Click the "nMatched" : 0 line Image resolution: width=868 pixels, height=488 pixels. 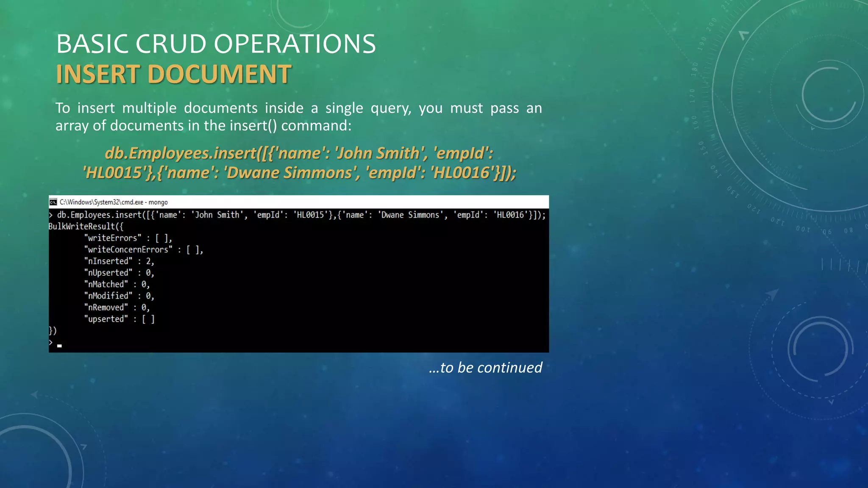coord(117,284)
